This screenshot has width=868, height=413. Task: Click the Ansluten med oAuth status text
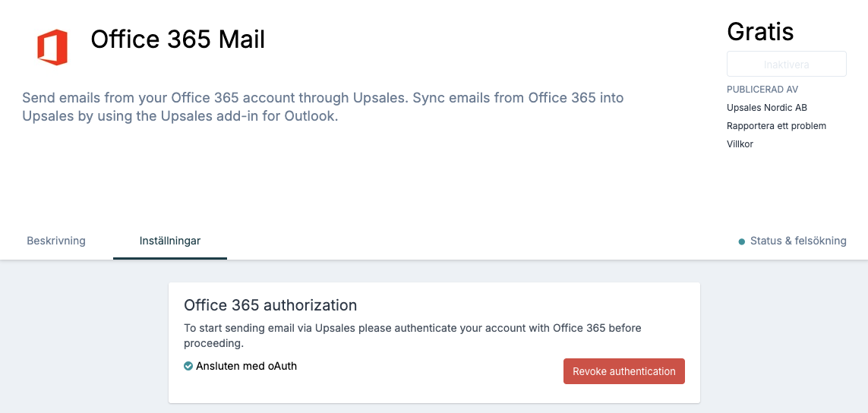pos(246,366)
